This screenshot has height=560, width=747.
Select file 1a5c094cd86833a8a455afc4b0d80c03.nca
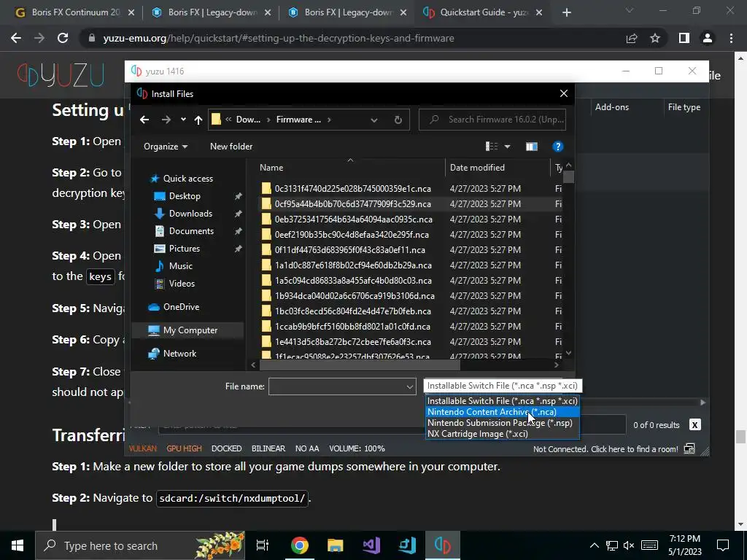click(353, 281)
